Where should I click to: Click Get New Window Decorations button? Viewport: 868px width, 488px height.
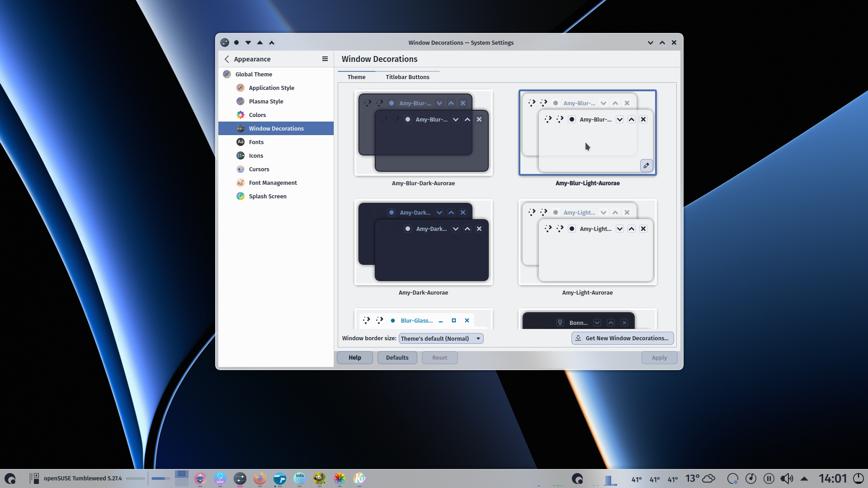(x=623, y=338)
